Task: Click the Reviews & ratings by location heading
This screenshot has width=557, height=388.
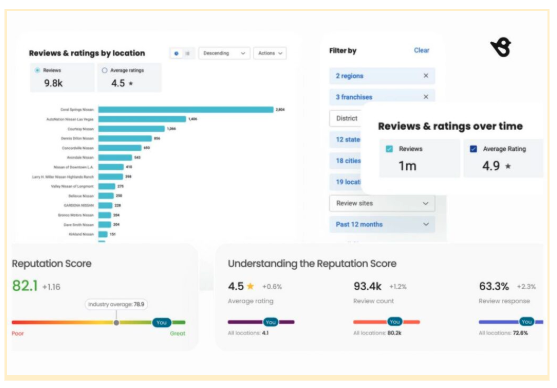Action: [x=87, y=53]
